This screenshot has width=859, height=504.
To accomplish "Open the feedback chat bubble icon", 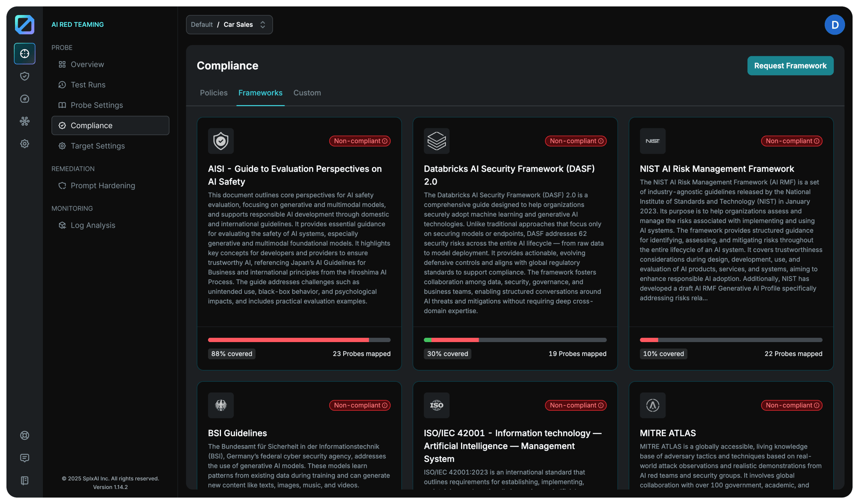I will pos(24,458).
